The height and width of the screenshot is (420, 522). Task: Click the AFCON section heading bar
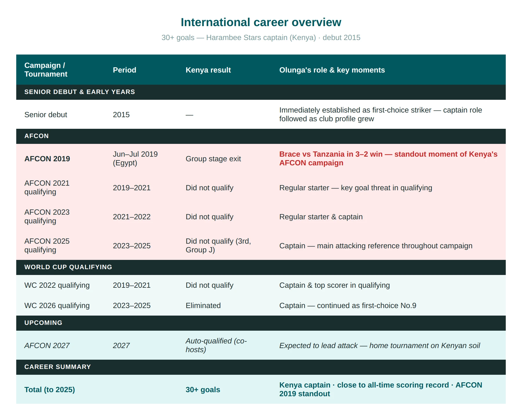pos(261,136)
